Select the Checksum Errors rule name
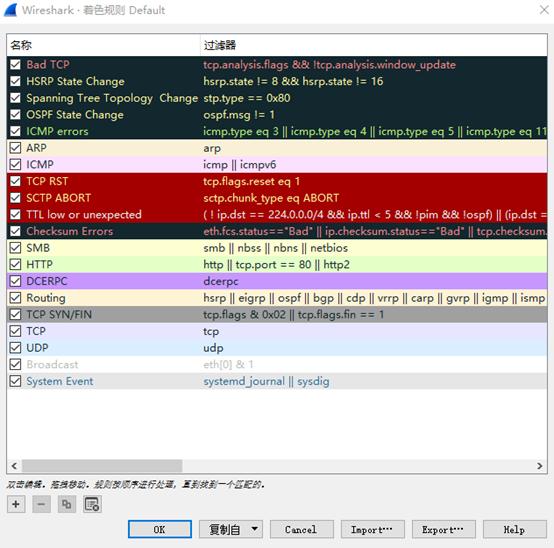This screenshot has height=548, width=554. point(70,231)
